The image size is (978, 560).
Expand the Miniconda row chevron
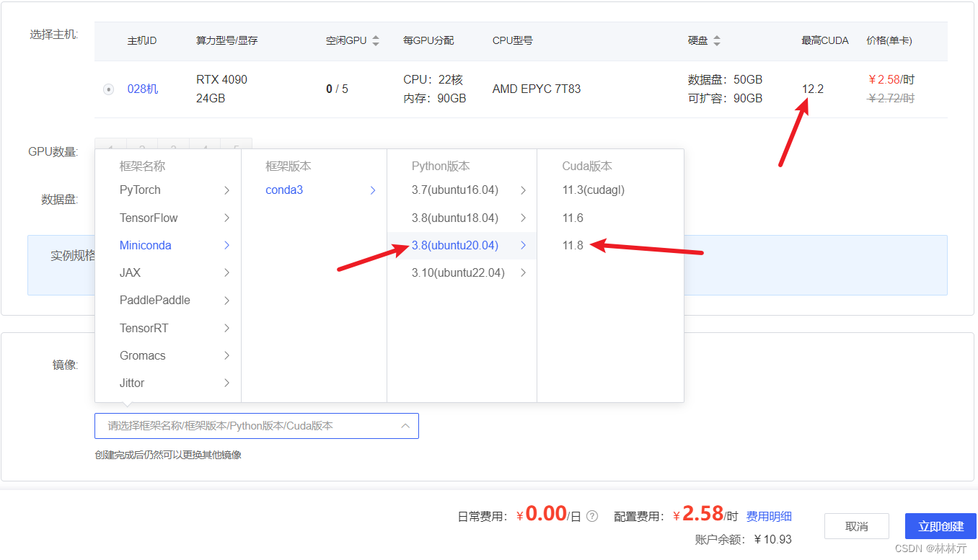[x=226, y=245]
